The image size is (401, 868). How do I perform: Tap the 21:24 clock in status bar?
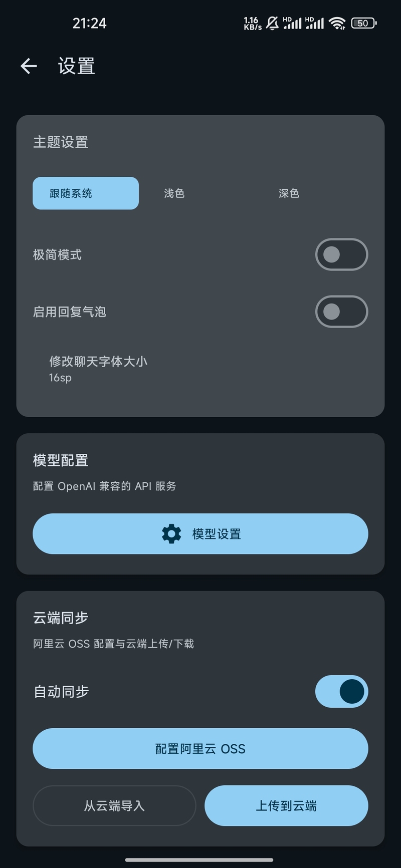89,23
